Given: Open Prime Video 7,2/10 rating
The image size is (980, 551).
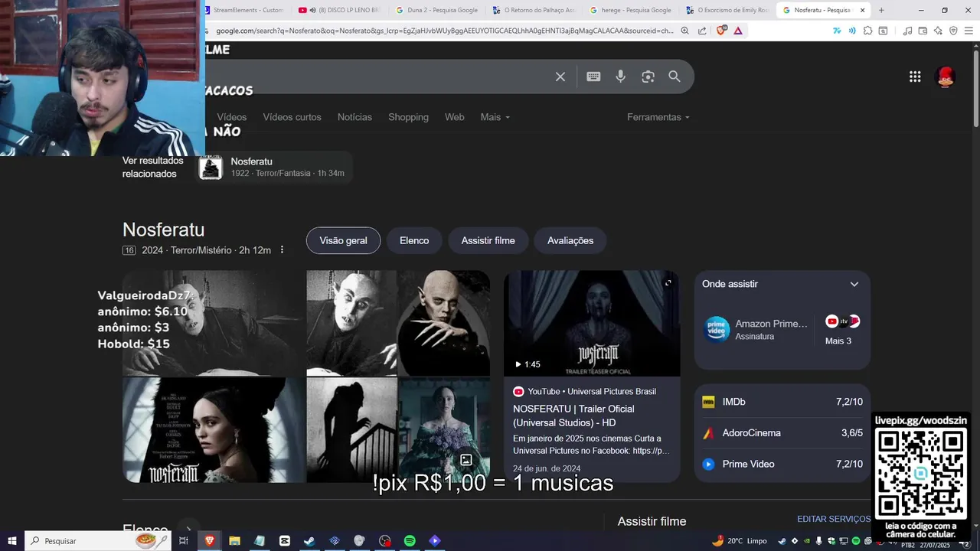Looking at the screenshot, I should pos(782,464).
